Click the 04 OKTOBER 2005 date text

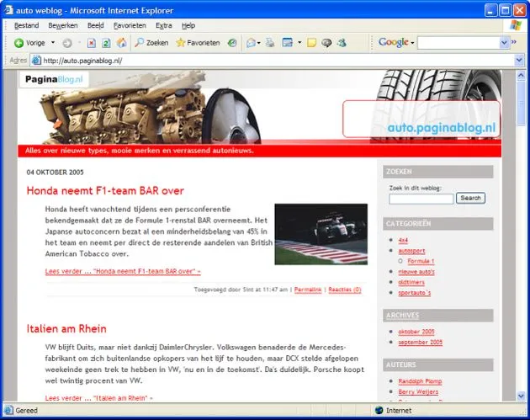(55, 173)
